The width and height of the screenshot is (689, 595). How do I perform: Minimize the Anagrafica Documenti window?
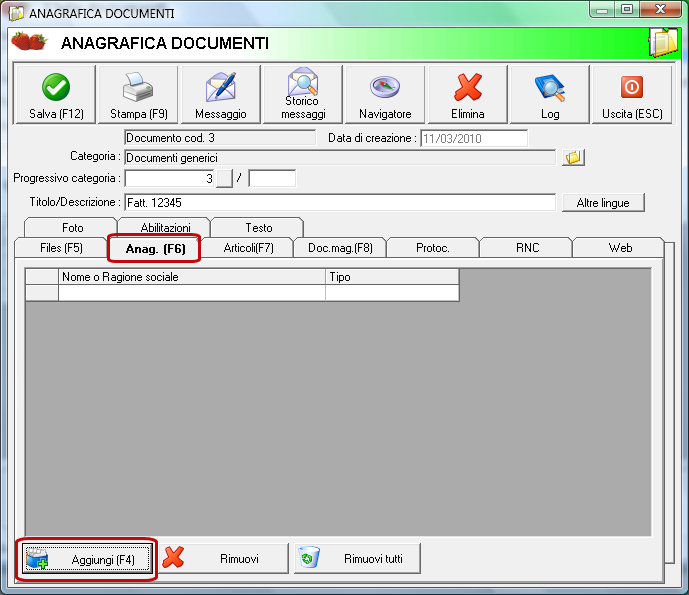pyautogui.click(x=602, y=10)
